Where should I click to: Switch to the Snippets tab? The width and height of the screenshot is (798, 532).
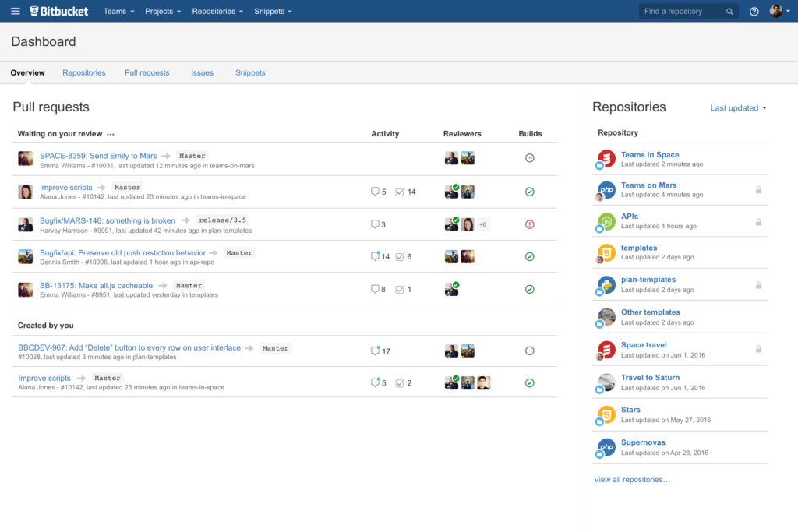point(250,72)
